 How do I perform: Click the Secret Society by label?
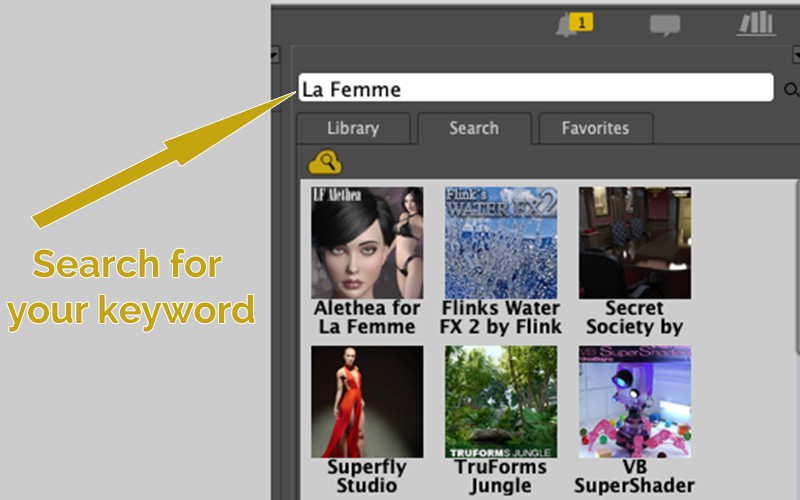[635, 317]
